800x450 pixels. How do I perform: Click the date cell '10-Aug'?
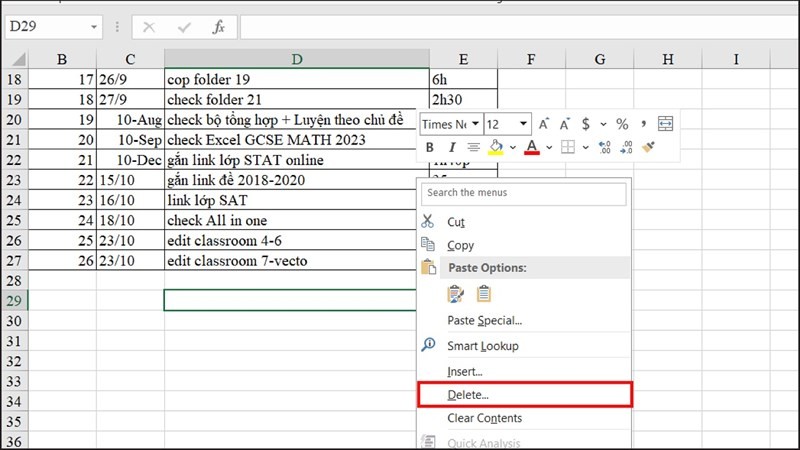tap(130, 119)
